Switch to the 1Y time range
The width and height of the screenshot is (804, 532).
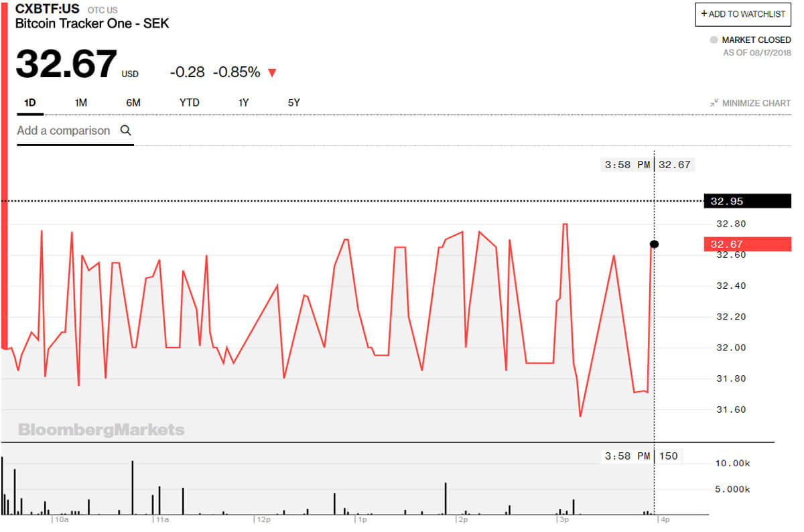[x=243, y=103]
